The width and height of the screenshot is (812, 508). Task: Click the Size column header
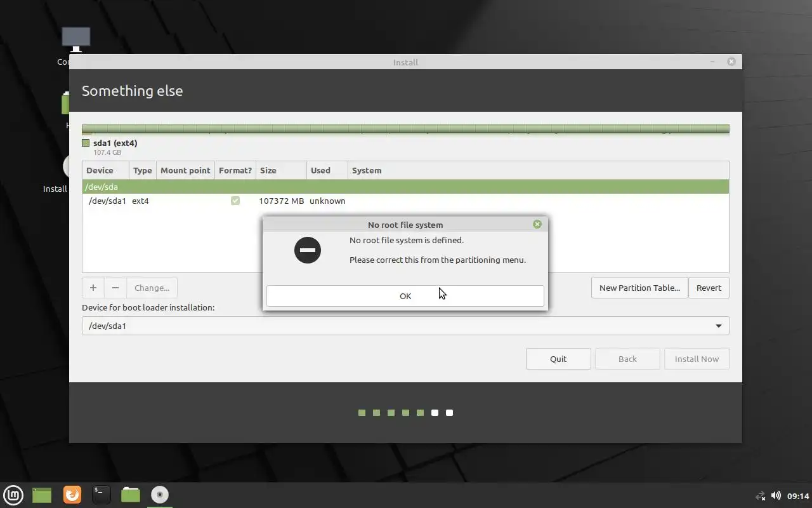281,170
